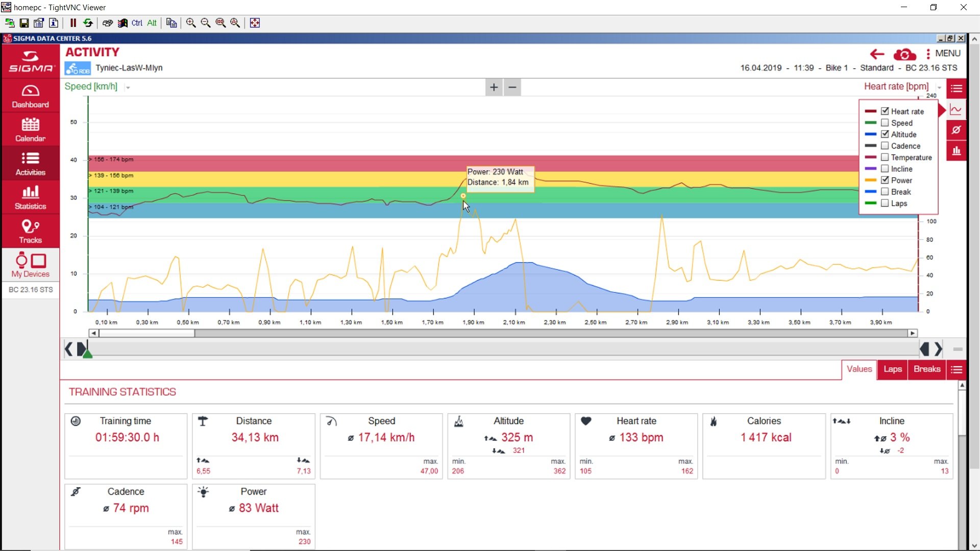Zoom out the chart with minus
The width and height of the screenshot is (980, 551).
coord(512,87)
